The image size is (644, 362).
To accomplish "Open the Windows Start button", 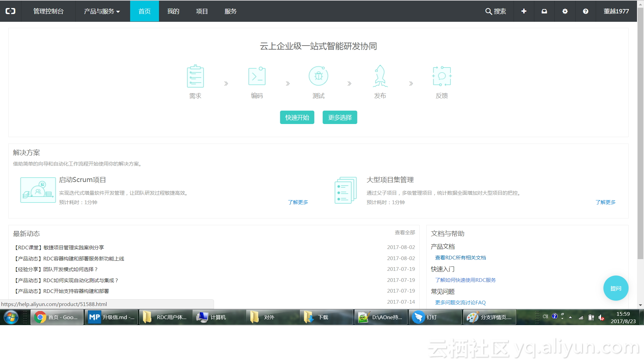I will [x=11, y=317].
